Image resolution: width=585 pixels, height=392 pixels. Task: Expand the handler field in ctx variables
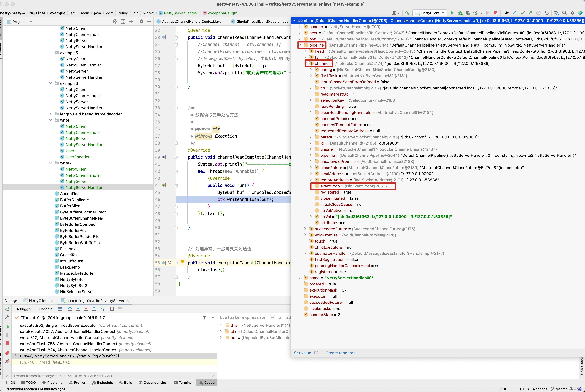pyautogui.click(x=300, y=27)
